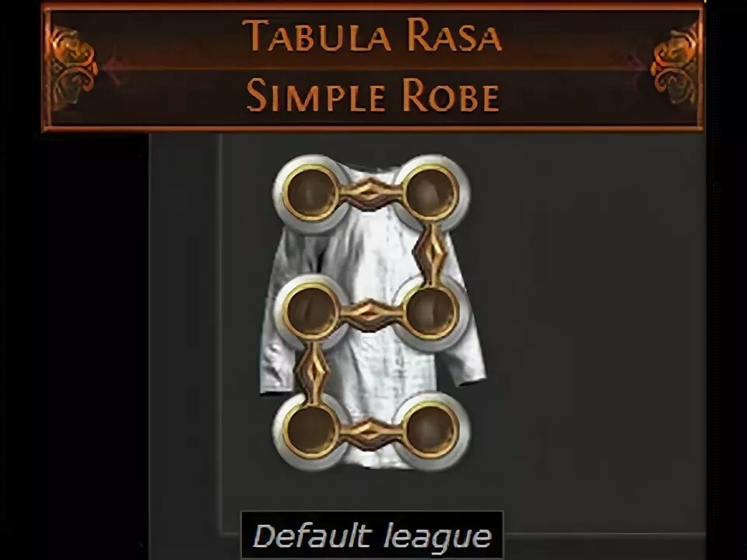Click the vertical link on right side
747x560 pixels.
pyautogui.click(x=432, y=253)
